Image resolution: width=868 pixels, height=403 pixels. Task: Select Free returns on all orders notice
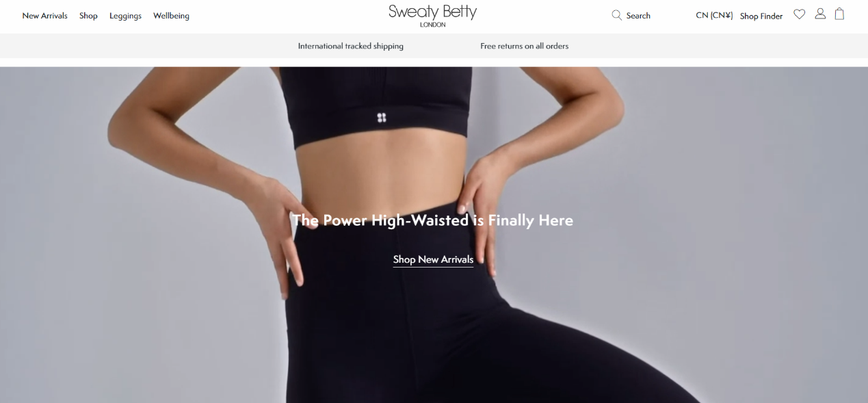tap(524, 46)
